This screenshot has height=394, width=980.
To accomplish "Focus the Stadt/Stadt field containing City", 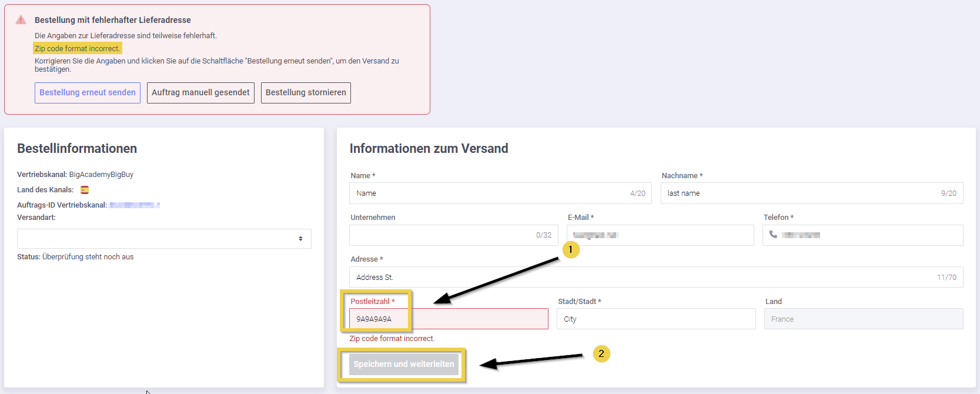I will 655,319.
